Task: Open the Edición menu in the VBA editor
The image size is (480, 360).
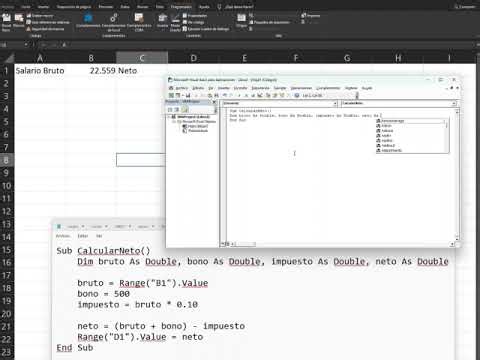Action: (x=198, y=88)
